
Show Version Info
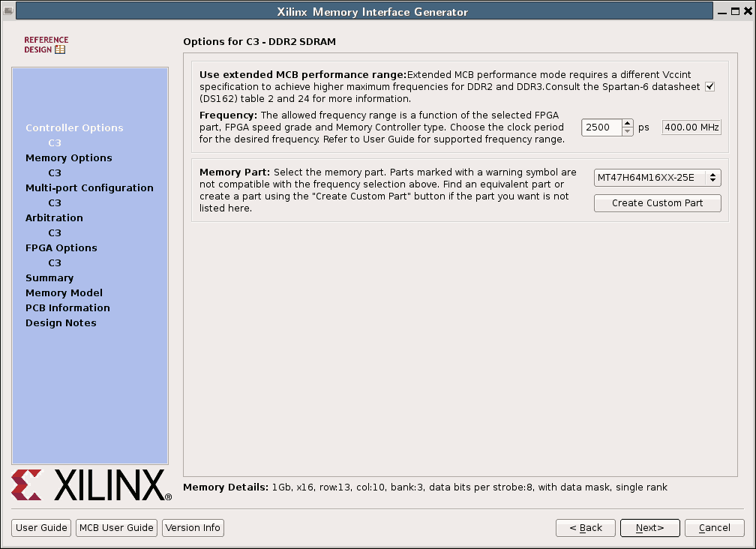(x=193, y=528)
